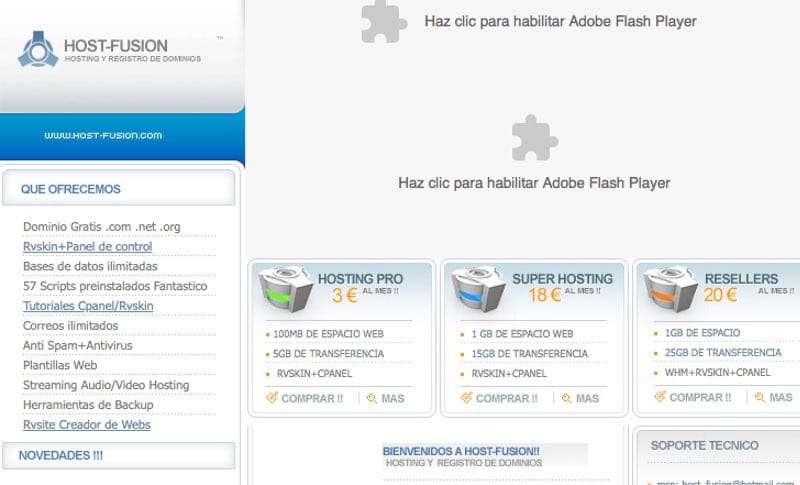Click the magnifier icon beside Resellers Mas
The image size is (800, 485).
[x=760, y=397]
